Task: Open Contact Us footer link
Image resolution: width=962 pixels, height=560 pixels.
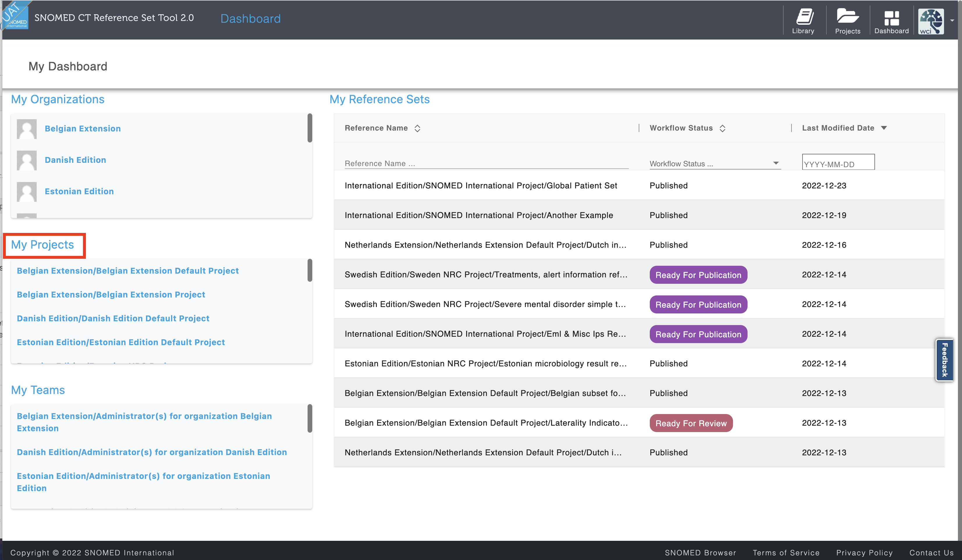Action: point(931,552)
